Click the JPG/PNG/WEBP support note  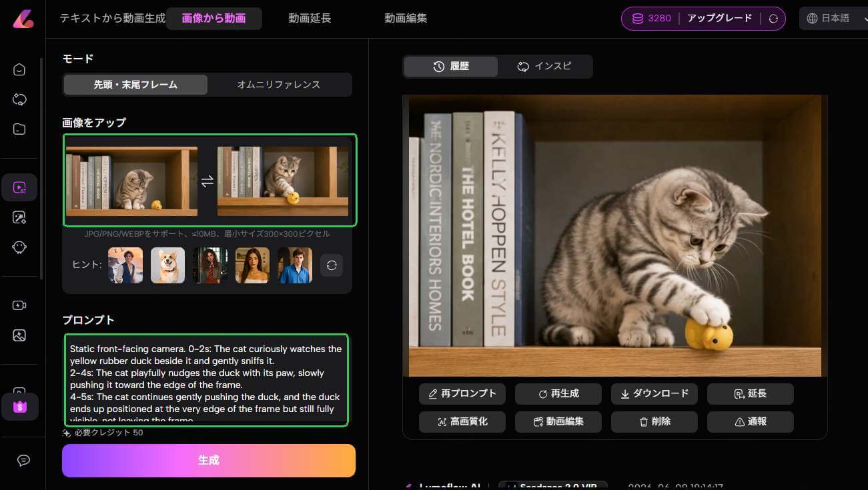tap(207, 234)
